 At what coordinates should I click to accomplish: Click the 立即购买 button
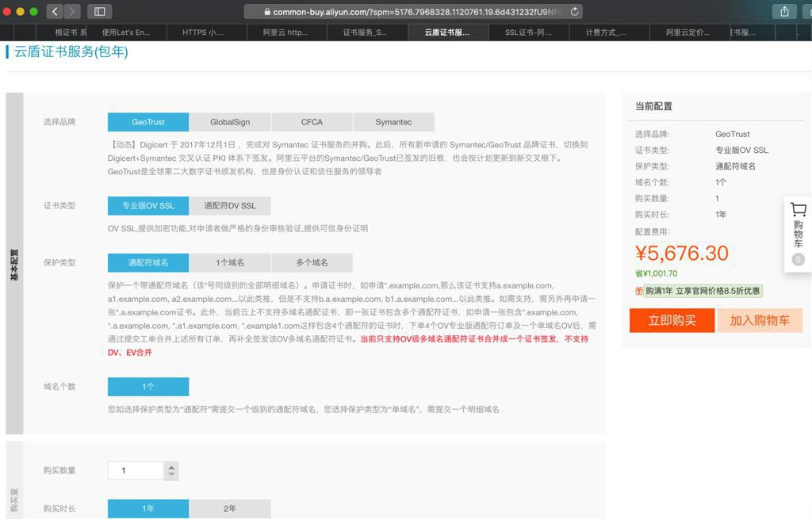click(672, 320)
